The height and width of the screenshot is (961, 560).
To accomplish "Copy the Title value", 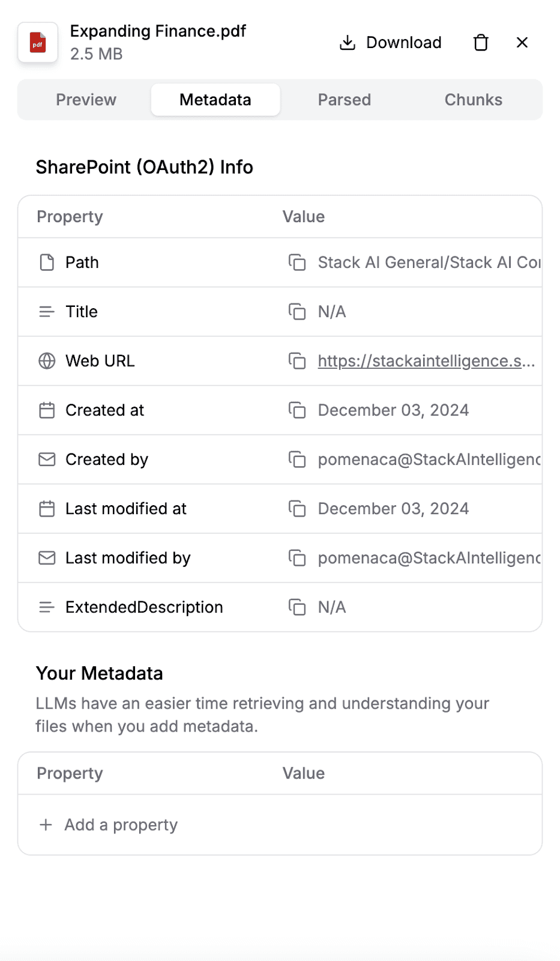I will click(x=297, y=312).
